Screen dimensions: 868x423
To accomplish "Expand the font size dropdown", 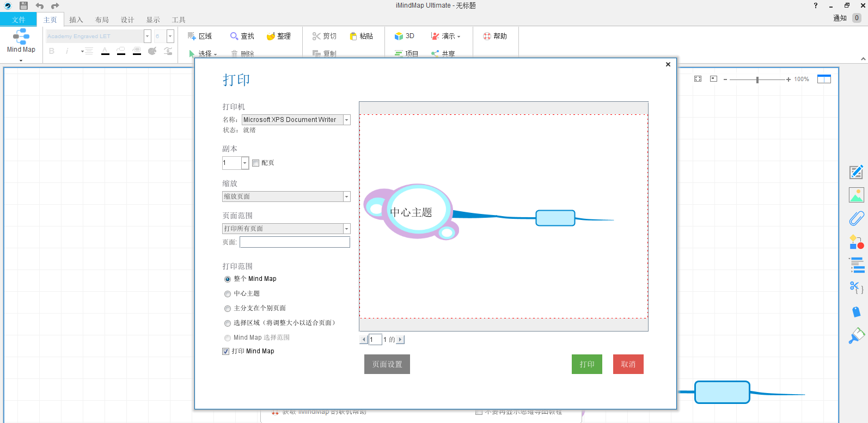I will (170, 36).
